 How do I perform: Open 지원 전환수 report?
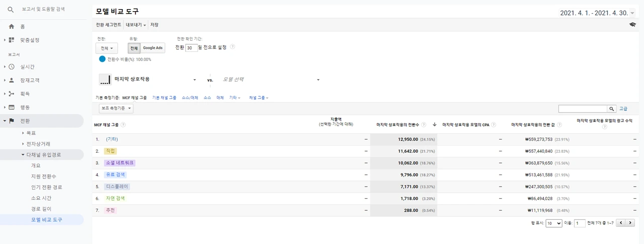[43, 176]
